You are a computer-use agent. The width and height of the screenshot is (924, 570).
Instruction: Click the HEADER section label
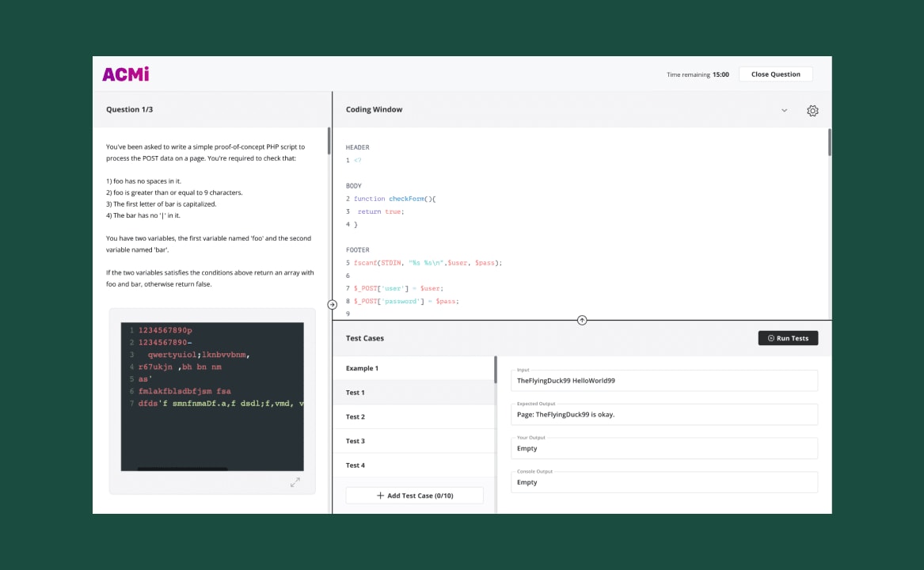(358, 147)
